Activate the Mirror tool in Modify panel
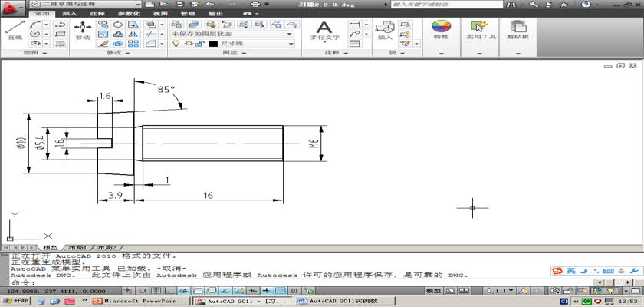This screenshot has height=307, width=644. (133, 34)
